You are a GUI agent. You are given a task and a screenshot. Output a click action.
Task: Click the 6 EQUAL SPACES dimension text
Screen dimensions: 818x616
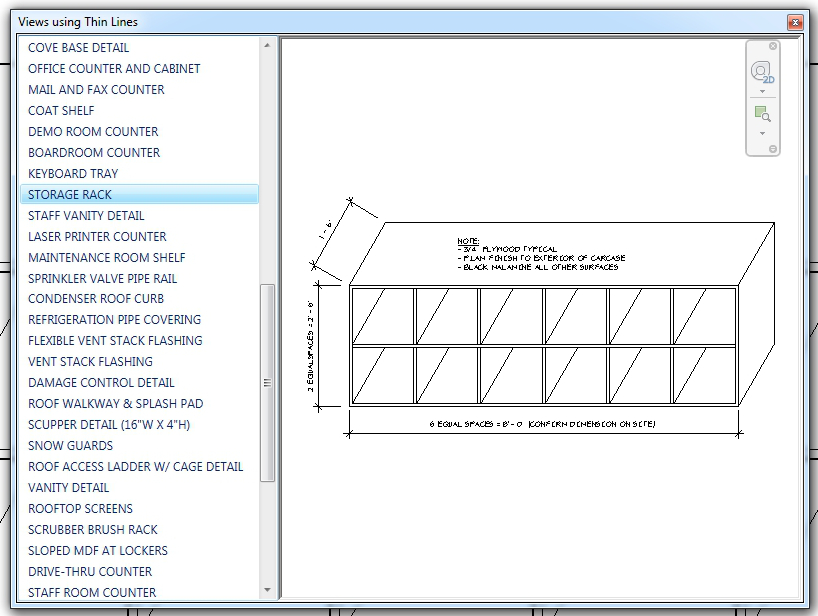pyautogui.click(x=542, y=424)
